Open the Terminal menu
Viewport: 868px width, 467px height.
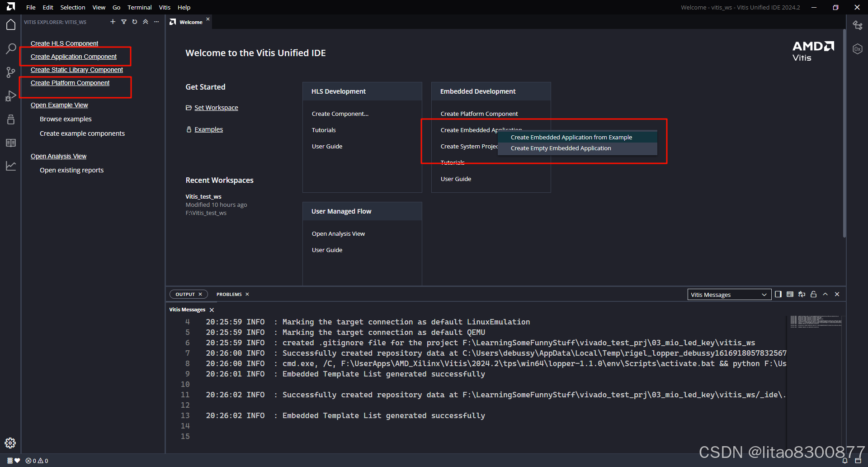point(139,7)
